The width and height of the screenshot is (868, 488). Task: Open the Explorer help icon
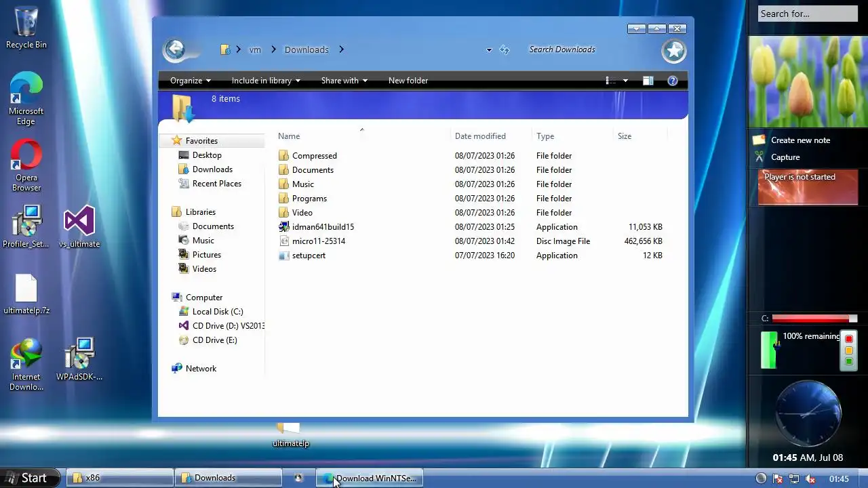(x=673, y=81)
